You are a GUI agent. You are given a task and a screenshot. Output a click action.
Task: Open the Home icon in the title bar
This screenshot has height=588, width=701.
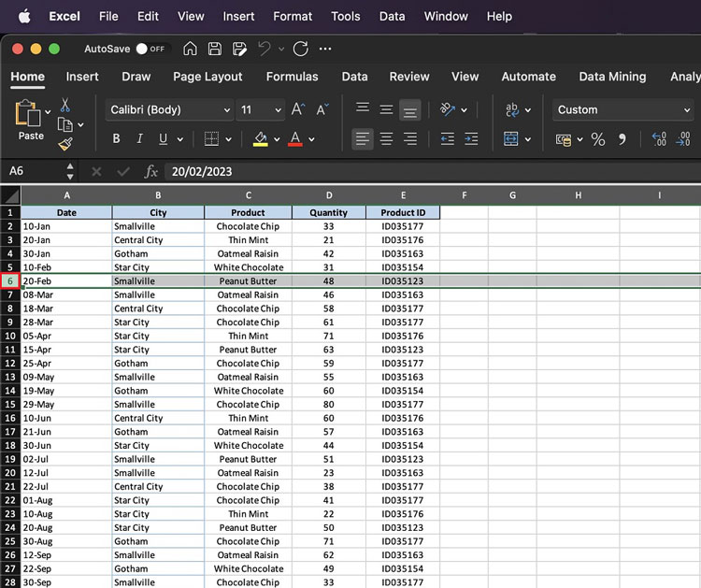click(x=190, y=49)
